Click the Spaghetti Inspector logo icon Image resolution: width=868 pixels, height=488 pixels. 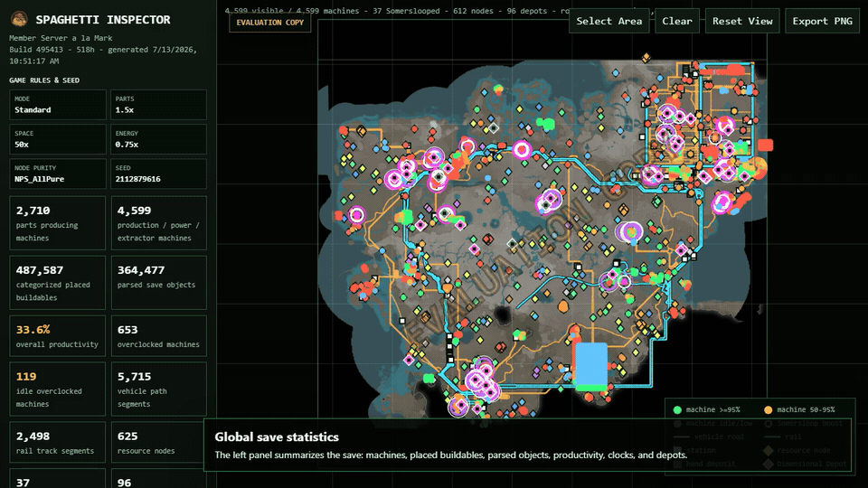pos(19,19)
